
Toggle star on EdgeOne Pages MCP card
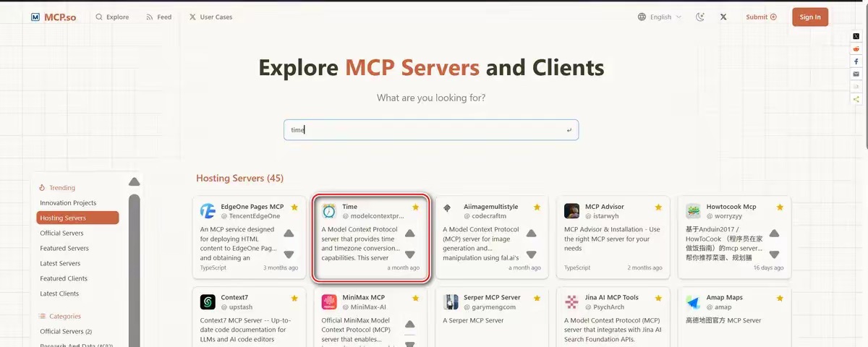pos(294,207)
